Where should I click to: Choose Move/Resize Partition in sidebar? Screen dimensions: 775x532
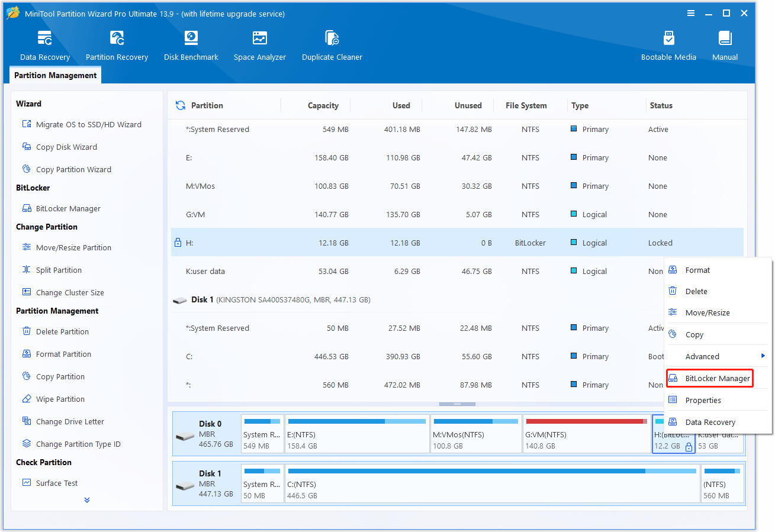(66, 247)
